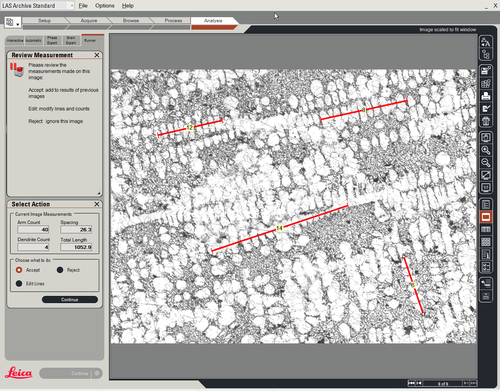Open the LAS Archive Standard title dropdown
Image resolution: width=500 pixels, height=391 pixels.
point(72,6)
